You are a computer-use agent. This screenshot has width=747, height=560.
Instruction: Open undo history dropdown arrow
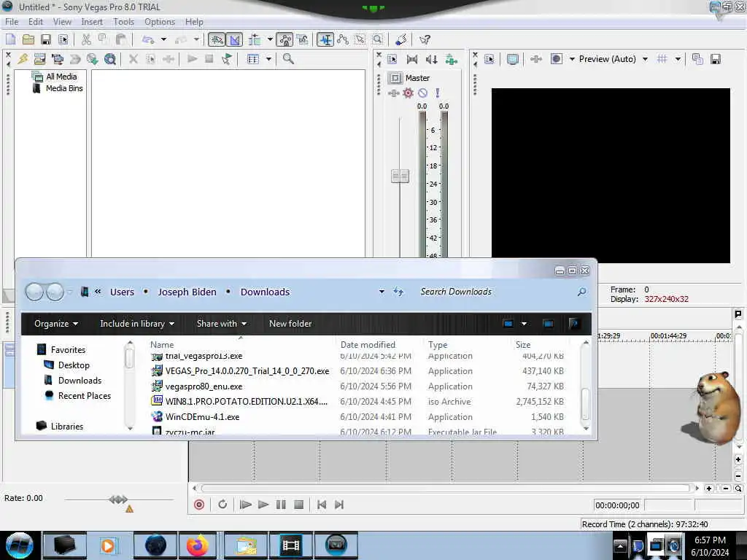[163, 39]
